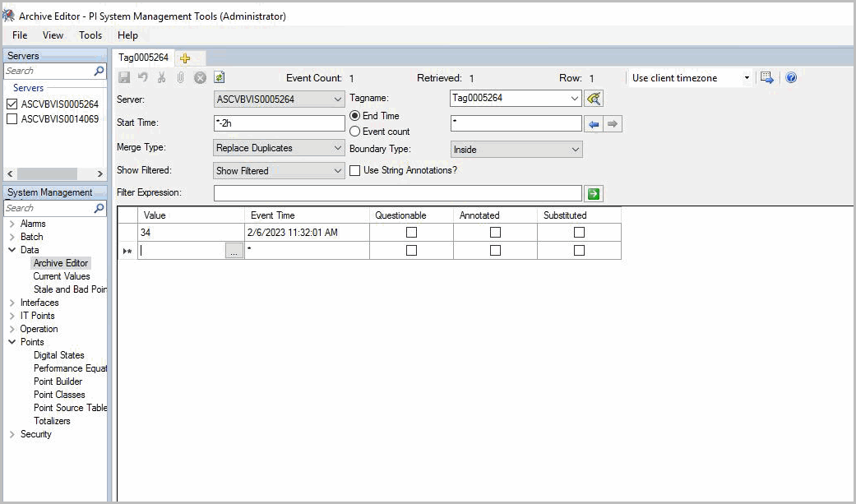Click the refresh events icon in toolbar
Viewport: 856px width, 504px height.
point(220,78)
